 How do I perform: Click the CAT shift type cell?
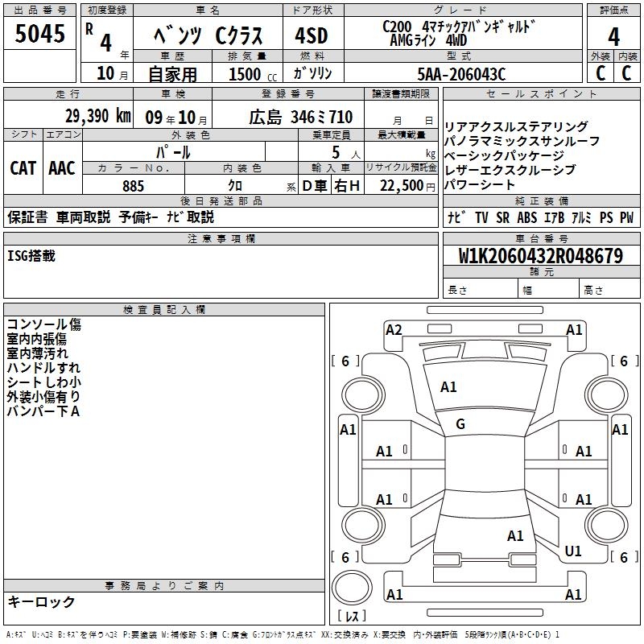click(23, 167)
